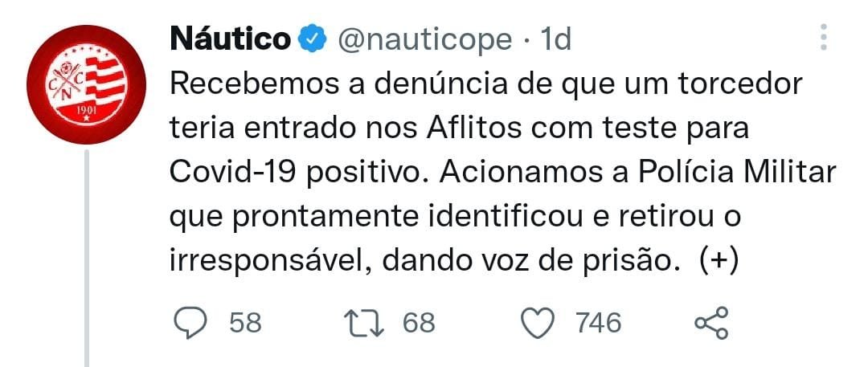Image resolution: width=868 pixels, height=367 pixels.
Task: Click the blue verified badge
Action: [x=312, y=39]
